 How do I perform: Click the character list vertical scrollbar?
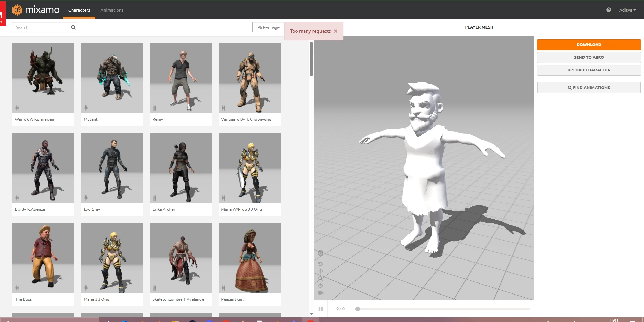pyautogui.click(x=311, y=58)
